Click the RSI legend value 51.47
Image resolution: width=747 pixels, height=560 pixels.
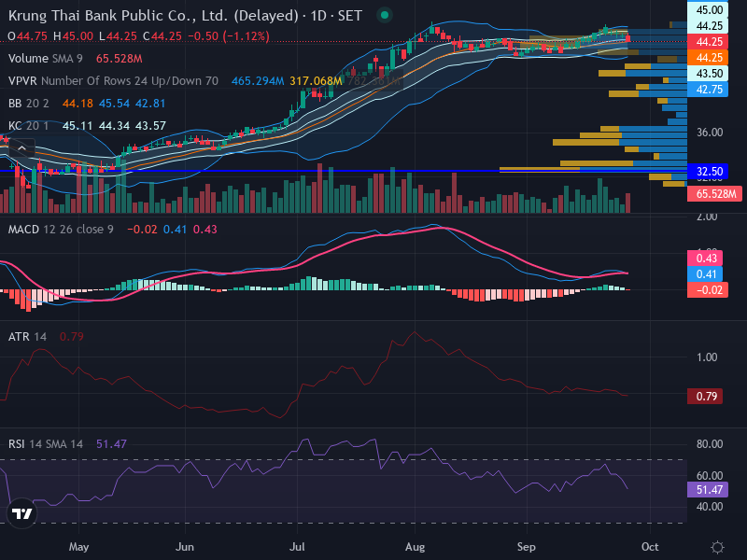pyautogui.click(x=111, y=444)
